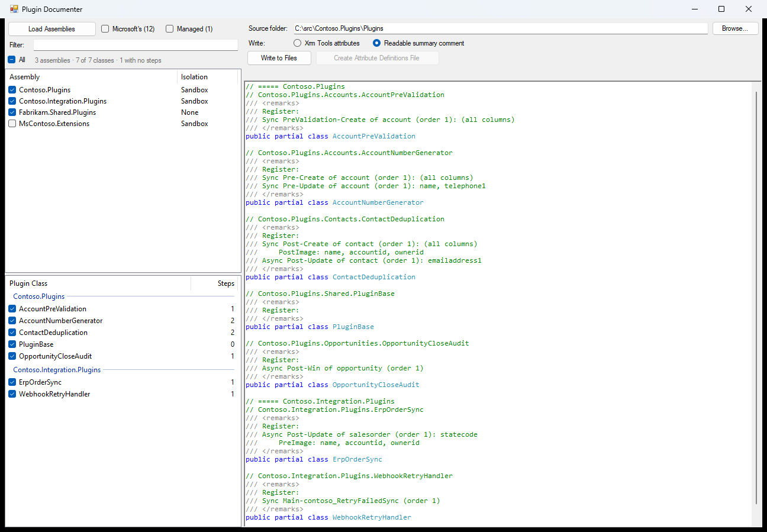This screenshot has width=767, height=532.
Task: Toggle the Microsoft's (12) checkbox
Action: (x=105, y=29)
